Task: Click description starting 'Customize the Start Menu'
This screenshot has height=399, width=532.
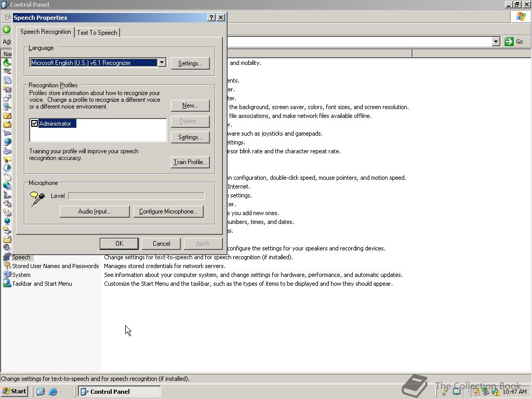Action: [x=248, y=284]
